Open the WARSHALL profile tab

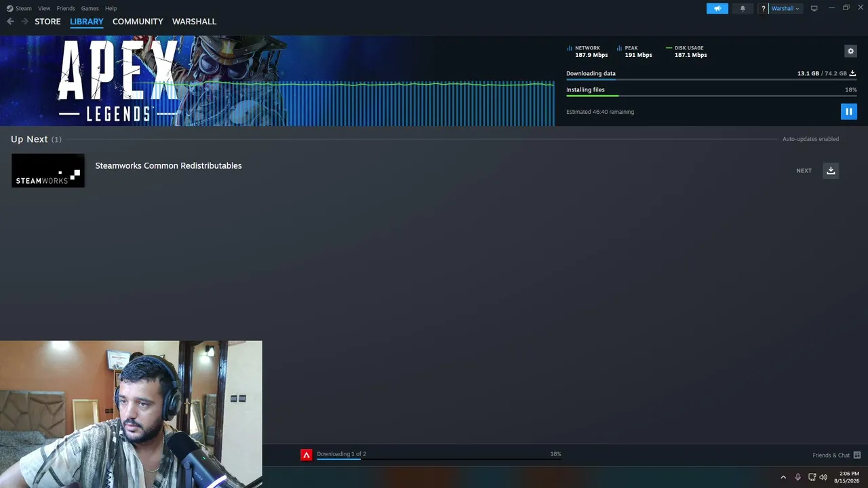[195, 22]
